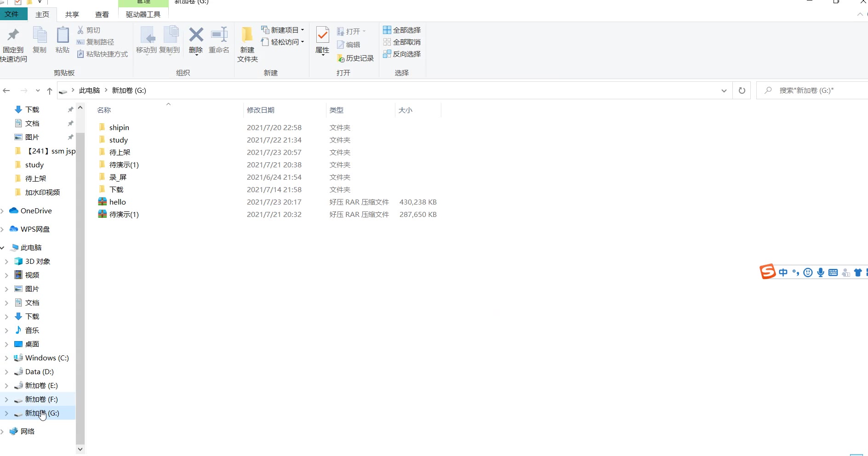Collapse the ribbon with the chevron
Viewport: 868px width, 456px height.
(x=860, y=14)
